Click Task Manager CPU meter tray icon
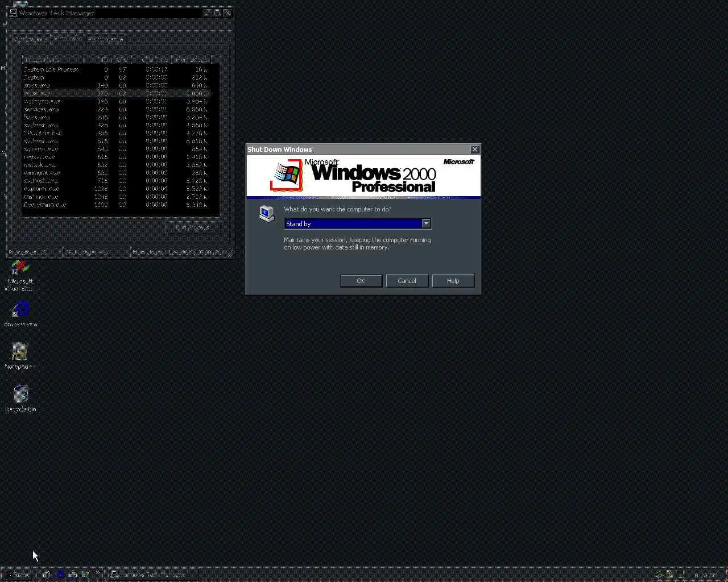Viewport: 728px width, 582px height. click(680, 575)
